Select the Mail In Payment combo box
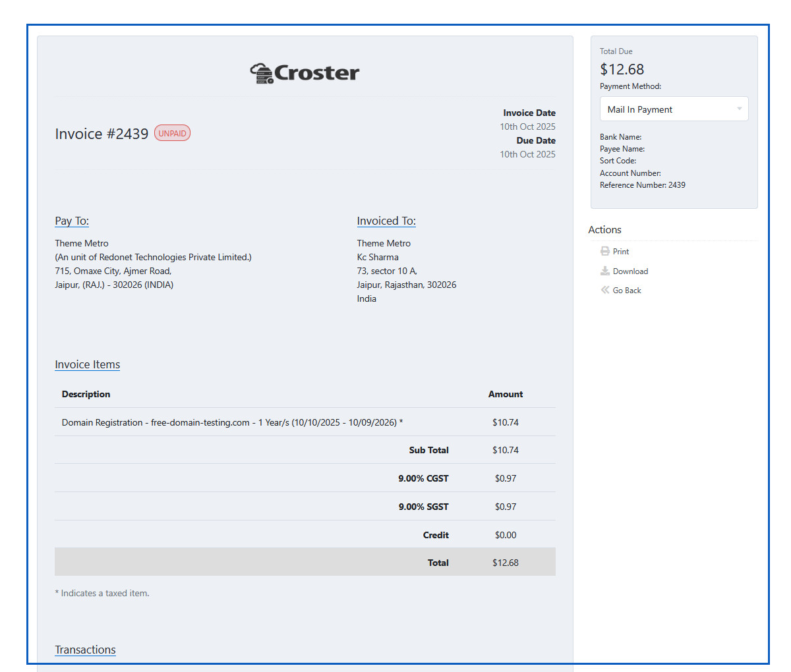 (x=666, y=109)
